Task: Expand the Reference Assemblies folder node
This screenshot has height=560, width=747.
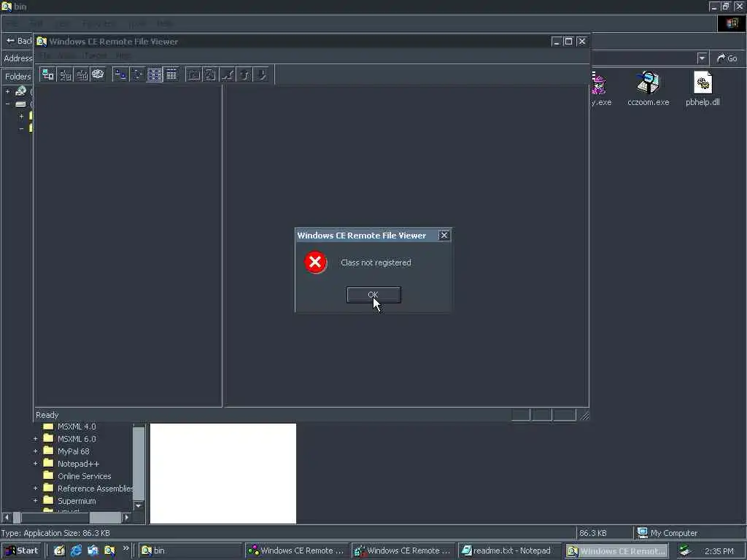Action: pos(35,488)
